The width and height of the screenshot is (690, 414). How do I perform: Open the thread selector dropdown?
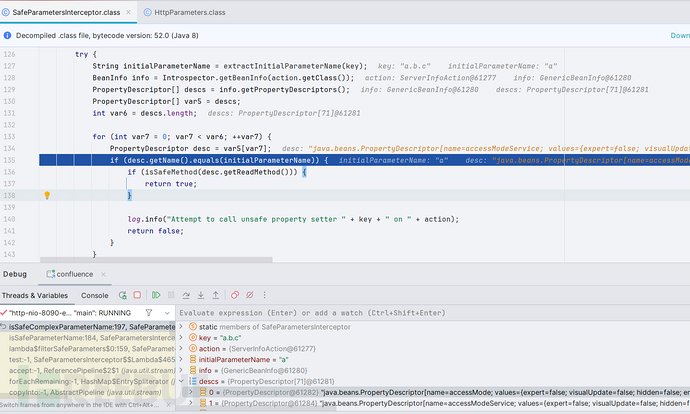tap(167, 313)
